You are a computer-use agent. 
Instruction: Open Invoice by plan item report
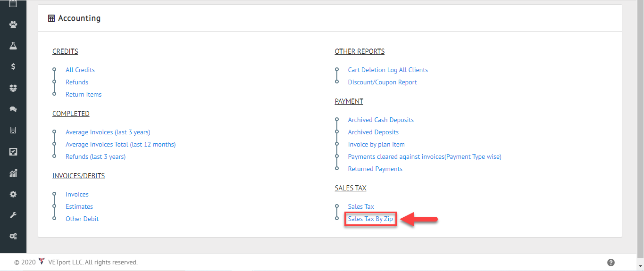(x=376, y=144)
